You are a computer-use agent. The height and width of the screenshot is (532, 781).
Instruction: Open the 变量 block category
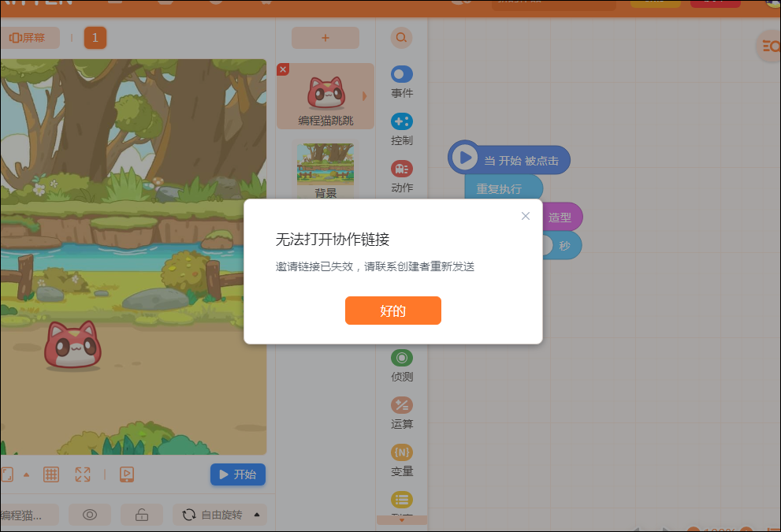tap(402, 461)
